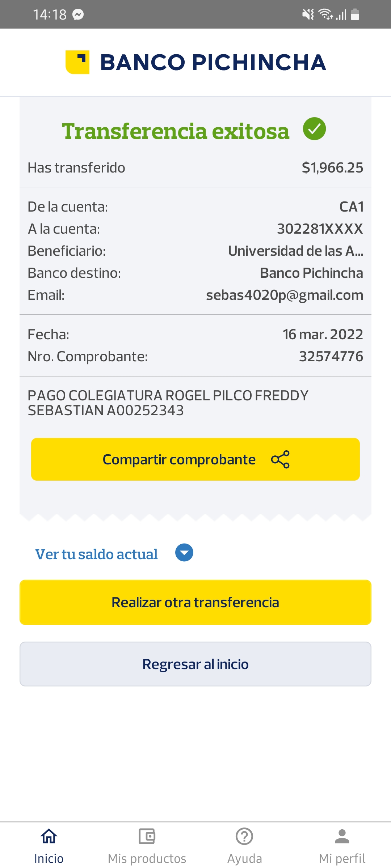Screen dimensions: 391x868
Task: Tap the transferred amount $1,966.25
Action: (x=332, y=168)
